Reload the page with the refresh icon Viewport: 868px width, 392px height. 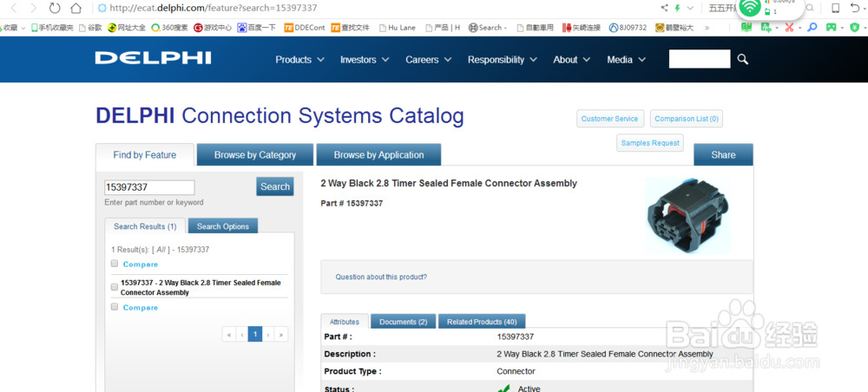coord(54,8)
